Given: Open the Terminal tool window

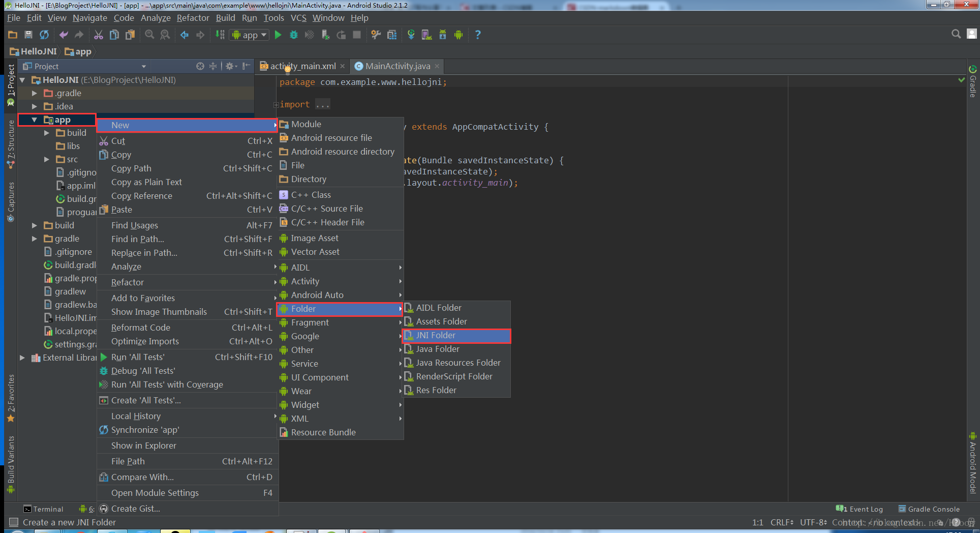Looking at the screenshot, I should 44,509.
